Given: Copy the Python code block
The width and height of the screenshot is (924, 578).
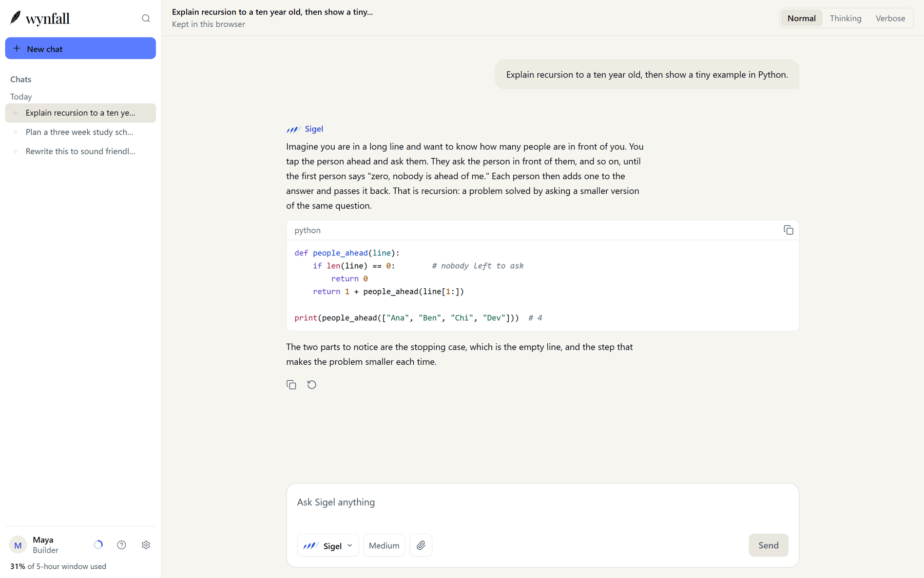Looking at the screenshot, I should click(x=788, y=230).
